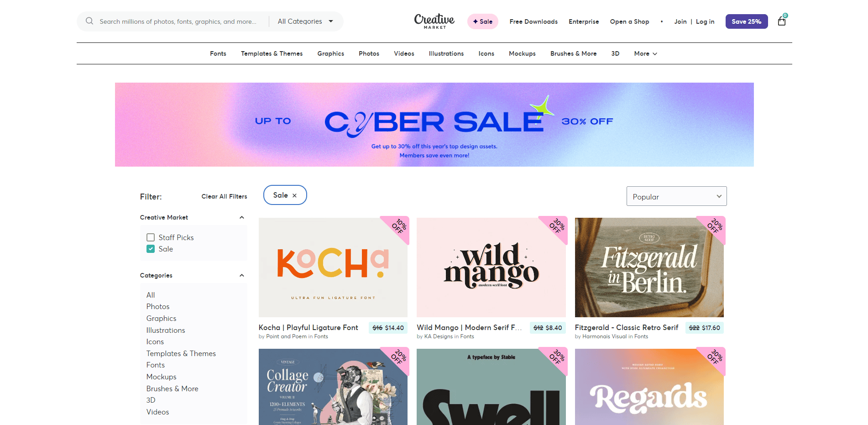Remove the Sale filter chip via its X
Image resolution: width=868 pixels, height=425 pixels.
(x=294, y=195)
